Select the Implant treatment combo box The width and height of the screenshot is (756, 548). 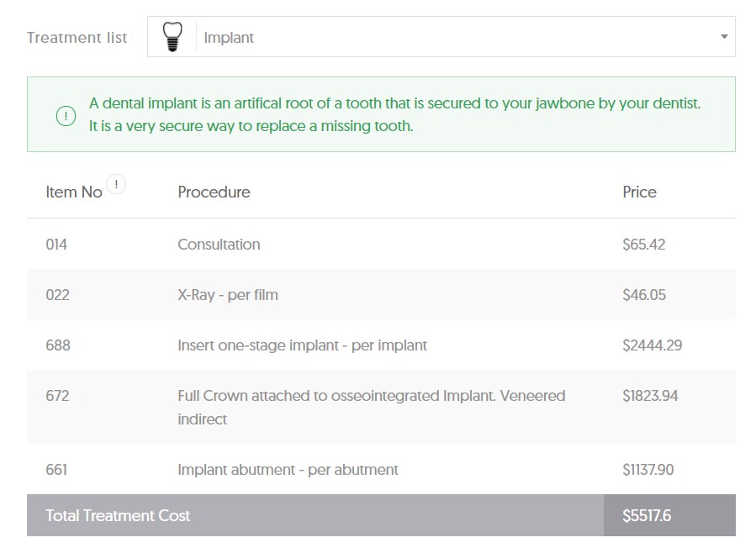pos(441,37)
